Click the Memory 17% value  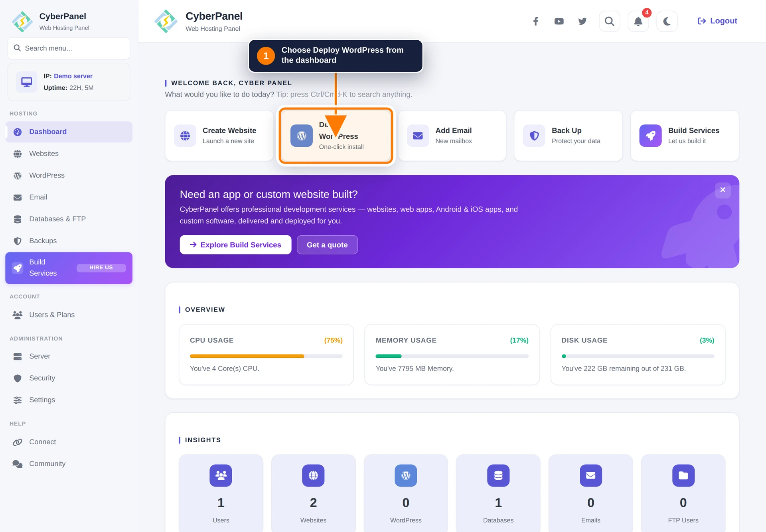click(x=519, y=340)
